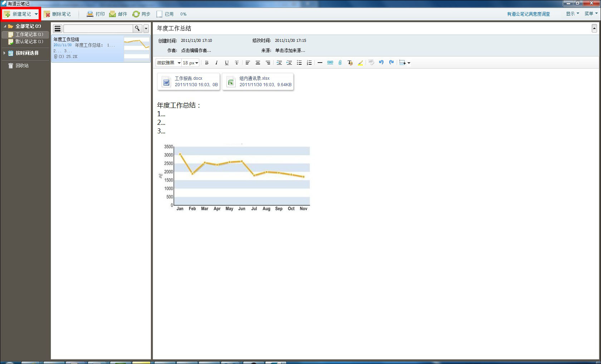Click the 删除笔记 delete note button
The height and width of the screenshot is (364, 601).
[57, 14]
